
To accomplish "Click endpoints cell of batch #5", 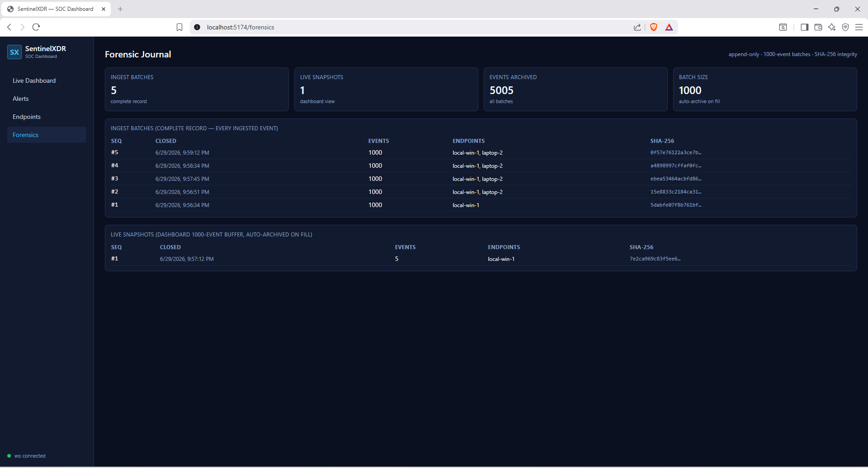I will pyautogui.click(x=477, y=153).
